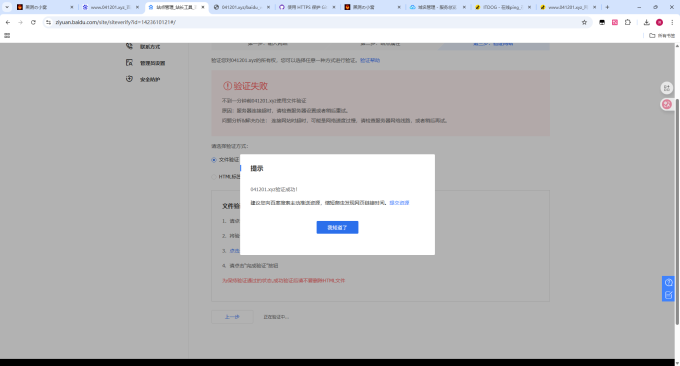The height and width of the screenshot is (366, 680).
Task: Bookmark this page with the star icon
Action: 584,22
